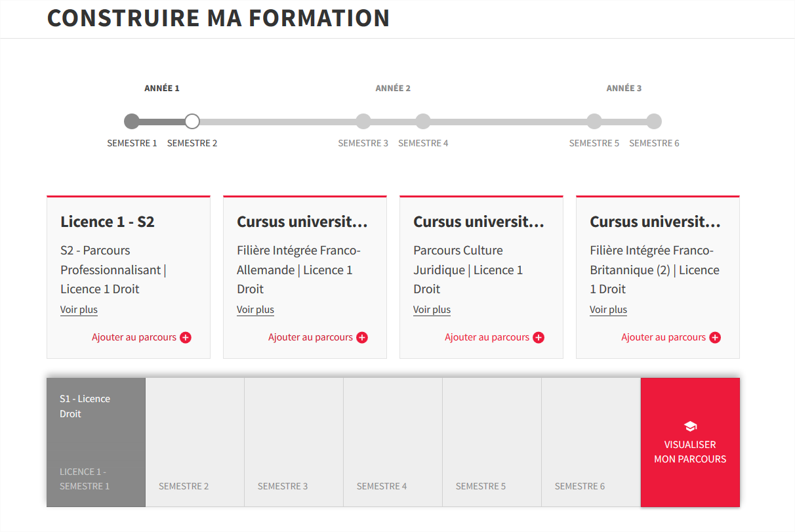Screen dimensions: 795x532
Task: Jump to Semestre 5 timeline node
Action: [594, 121]
